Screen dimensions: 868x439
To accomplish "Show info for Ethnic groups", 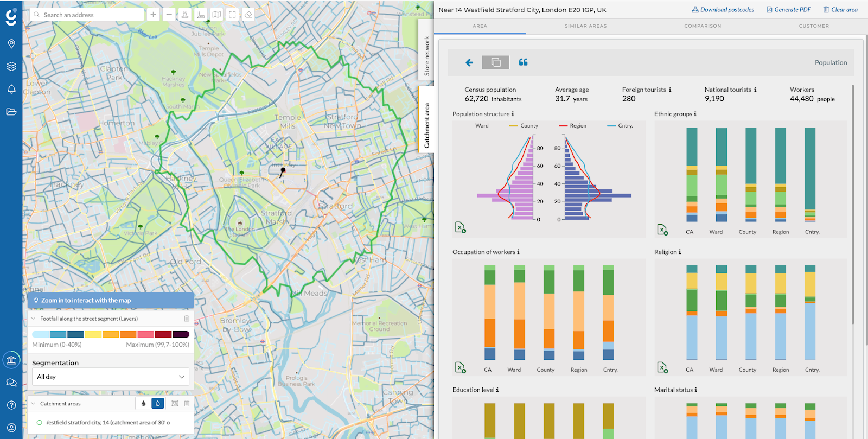I will pos(695,114).
